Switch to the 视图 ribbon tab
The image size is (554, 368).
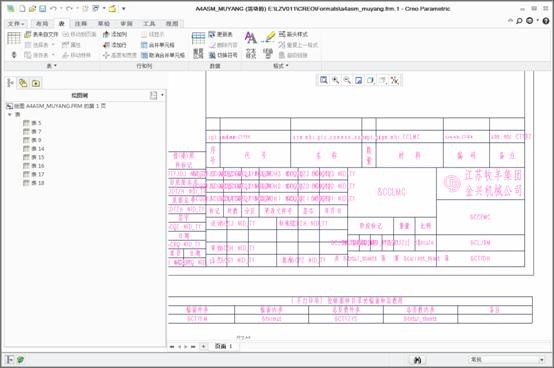[172, 24]
